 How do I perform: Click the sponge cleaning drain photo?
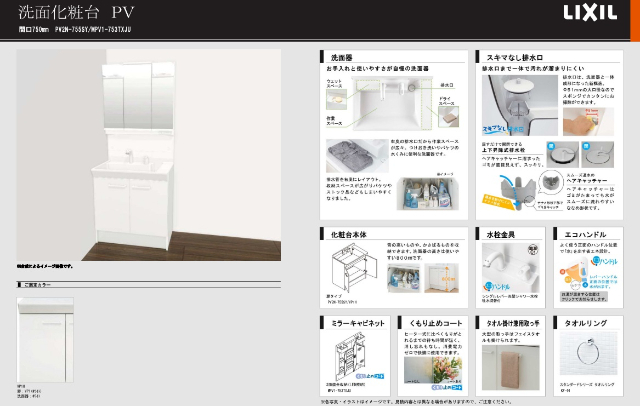click(x=588, y=122)
